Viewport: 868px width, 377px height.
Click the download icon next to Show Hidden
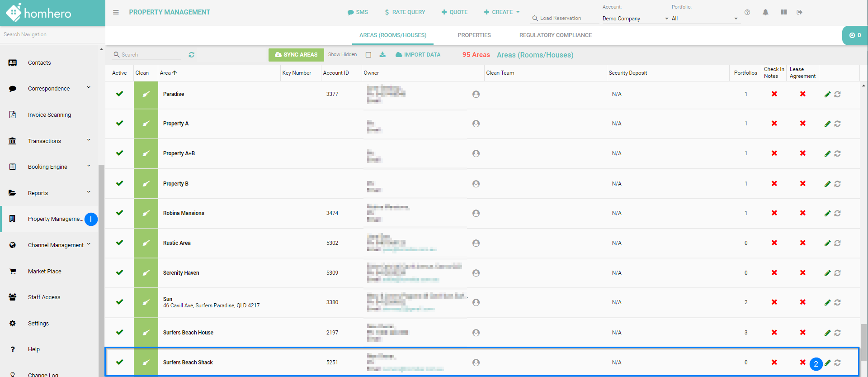pyautogui.click(x=382, y=55)
